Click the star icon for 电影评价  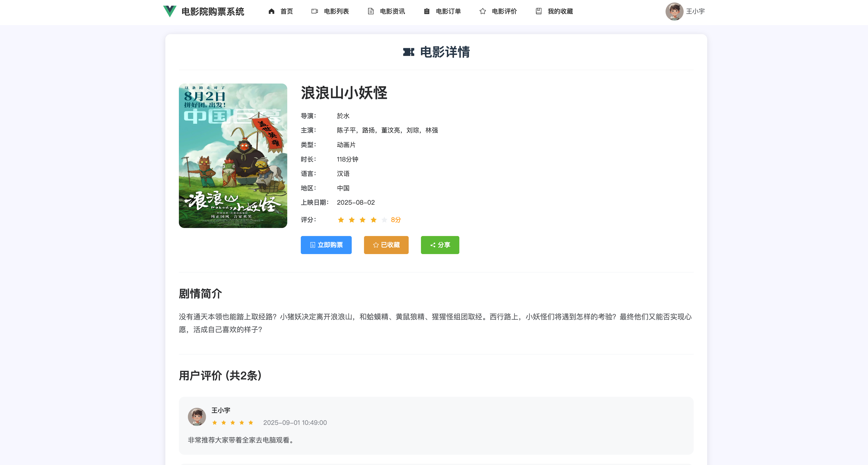482,11
